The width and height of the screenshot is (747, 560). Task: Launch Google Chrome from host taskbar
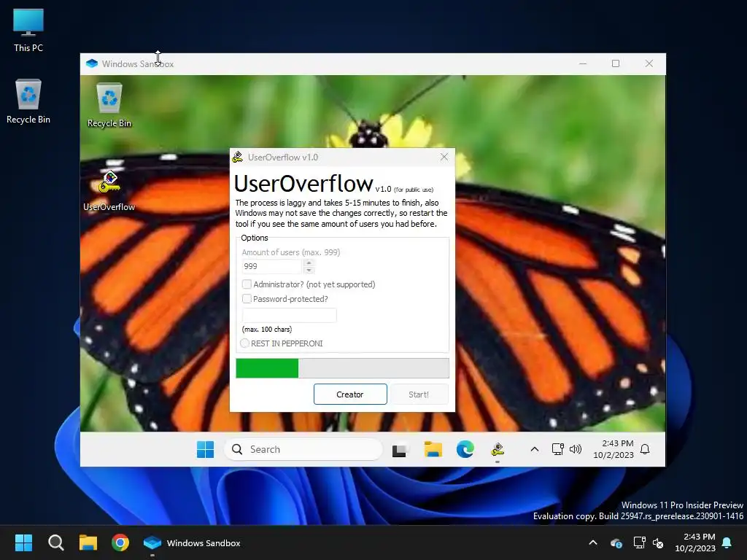(x=120, y=542)
